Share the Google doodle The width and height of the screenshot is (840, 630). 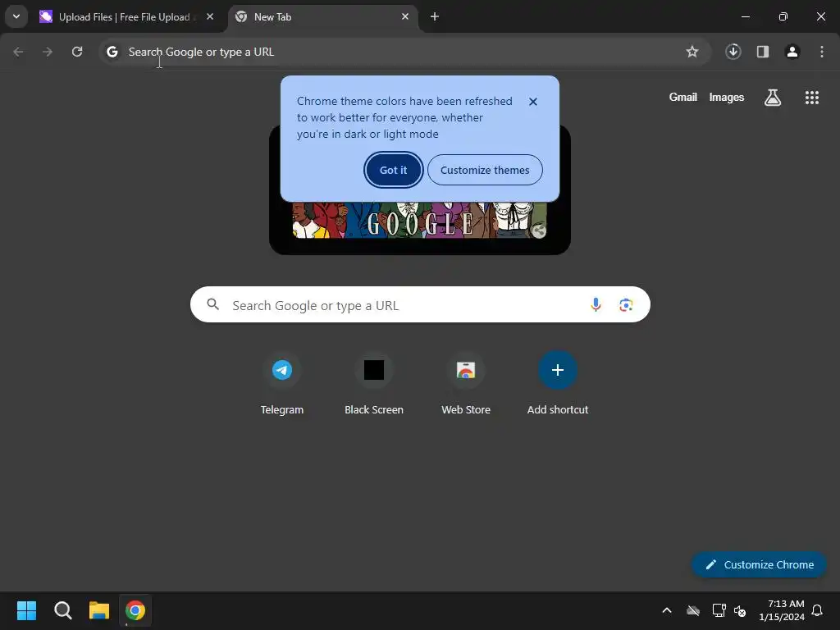(539, 231)
